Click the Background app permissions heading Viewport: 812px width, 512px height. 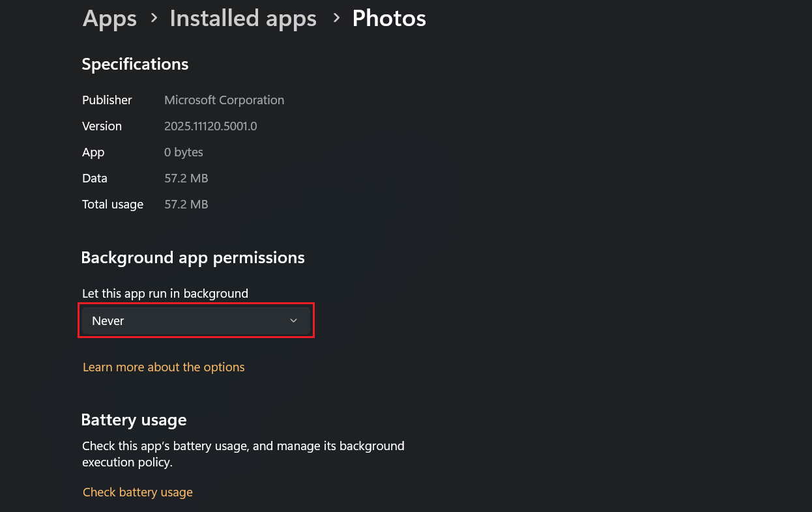[x=193, y=258]
